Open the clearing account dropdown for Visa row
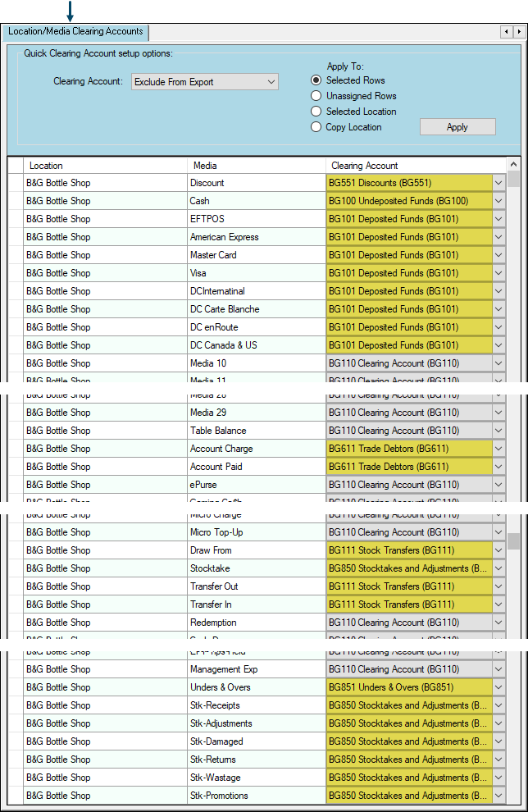This screenshot has height=812, width=528. point(498,273)
